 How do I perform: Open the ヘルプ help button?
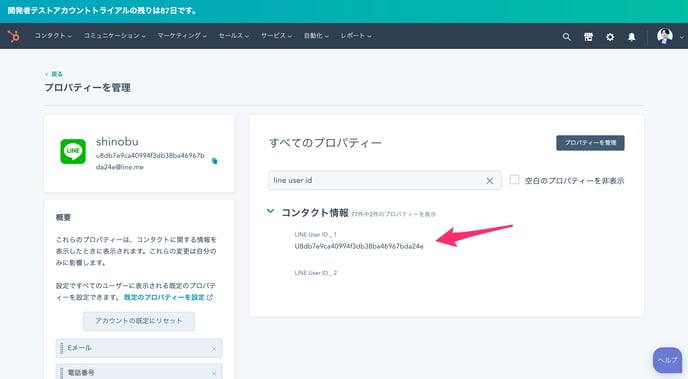tap(667, 360)
